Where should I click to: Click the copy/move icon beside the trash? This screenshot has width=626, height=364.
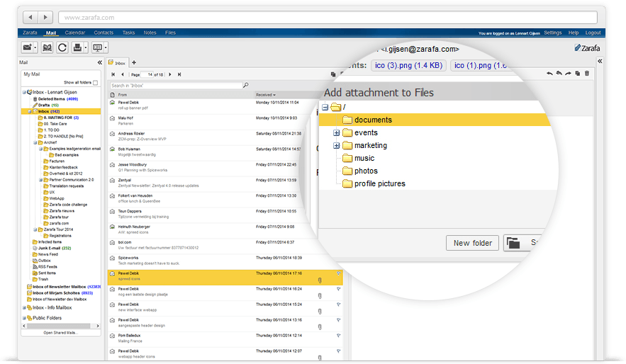(x=577, y=74)
